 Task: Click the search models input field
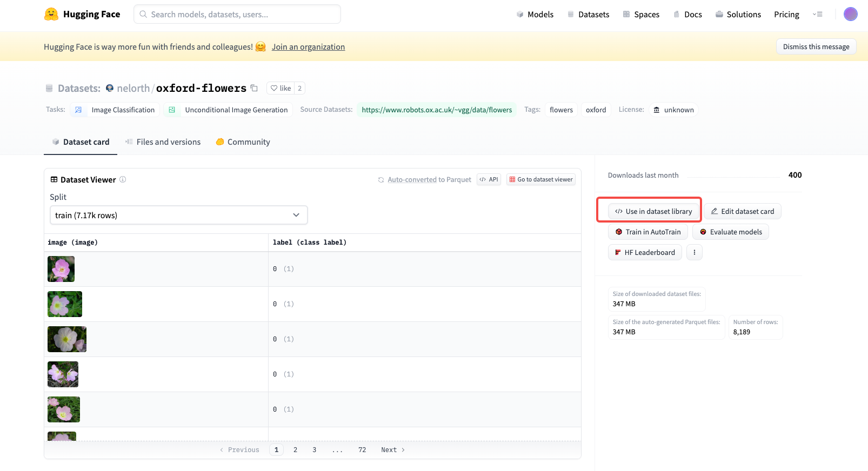pos(238,14)
